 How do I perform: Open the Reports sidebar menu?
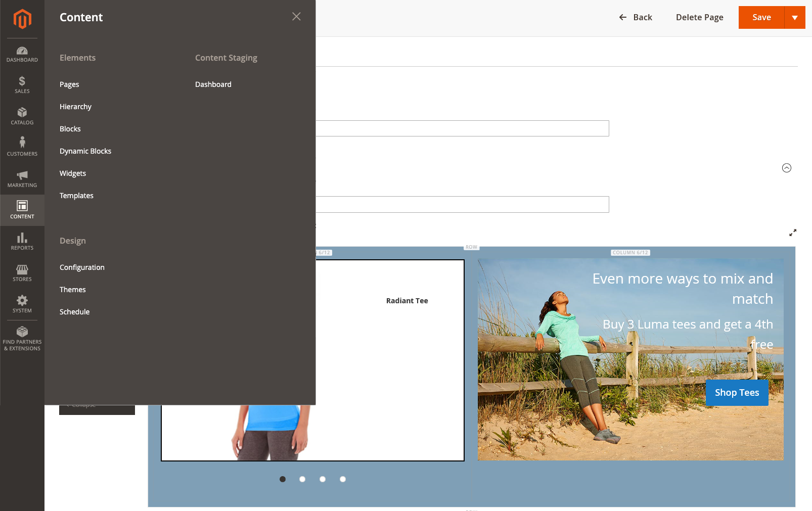point(22,242)
